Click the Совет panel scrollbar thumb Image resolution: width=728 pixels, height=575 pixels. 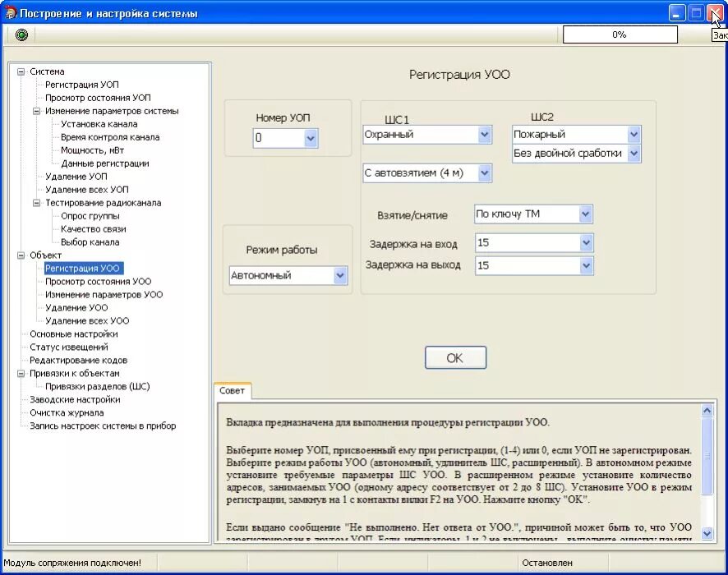707,456
